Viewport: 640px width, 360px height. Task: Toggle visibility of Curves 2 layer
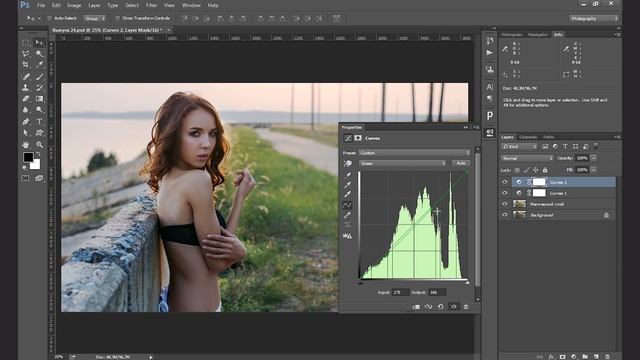click(505, 182)
